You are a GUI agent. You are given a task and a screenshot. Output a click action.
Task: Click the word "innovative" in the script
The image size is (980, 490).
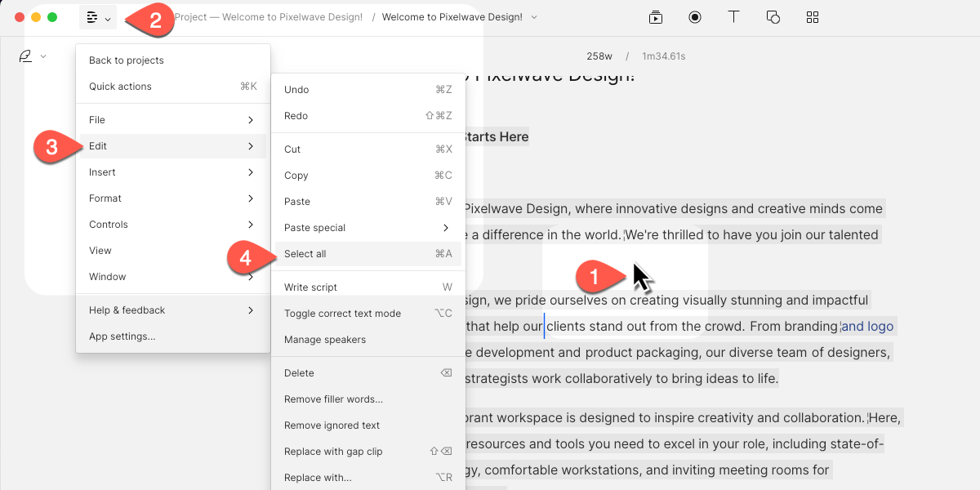click(646, 209)
